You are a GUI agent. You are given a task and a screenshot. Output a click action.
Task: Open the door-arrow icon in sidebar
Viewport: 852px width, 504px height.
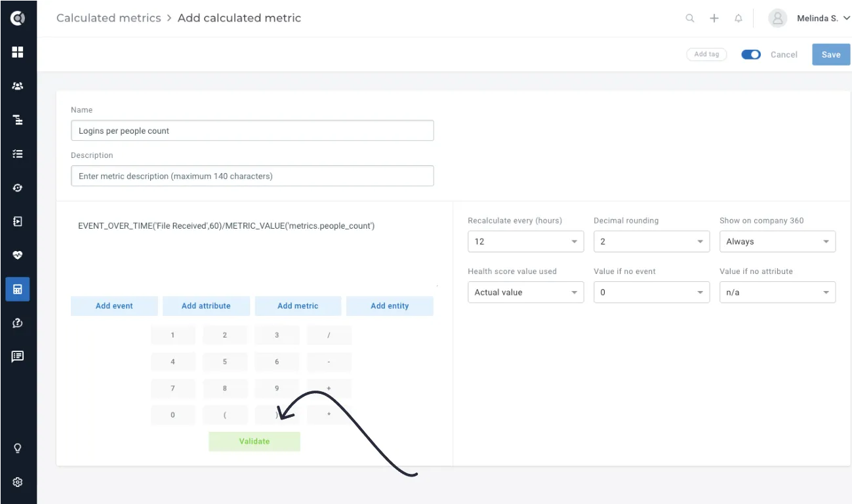click(x=18, y=222)
